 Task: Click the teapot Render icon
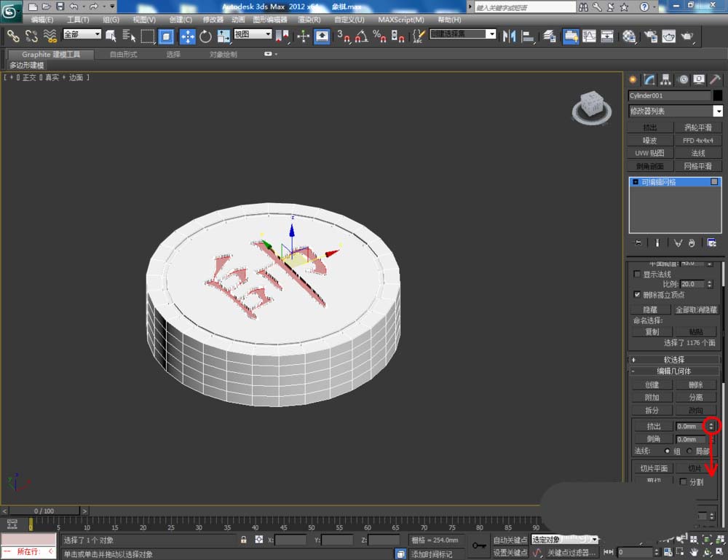pos(686,36)
